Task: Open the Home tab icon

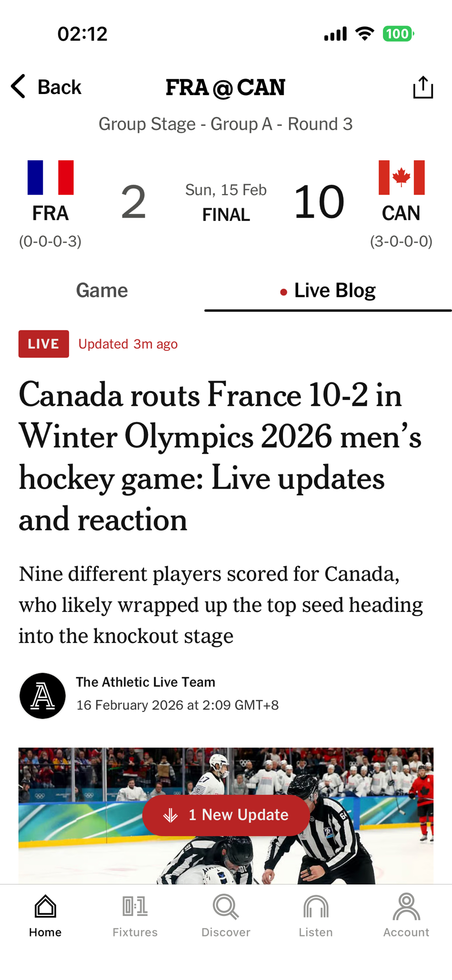Action: pyautogui.click(x=45, y=906)
